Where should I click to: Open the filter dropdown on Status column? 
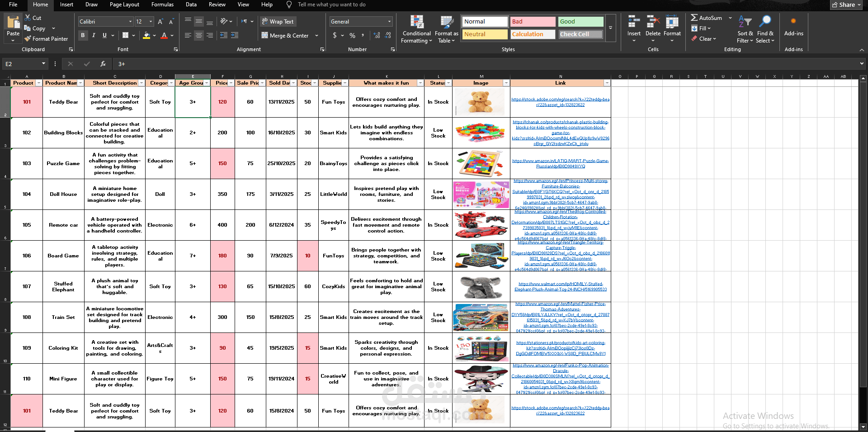[x=448, y=83]
